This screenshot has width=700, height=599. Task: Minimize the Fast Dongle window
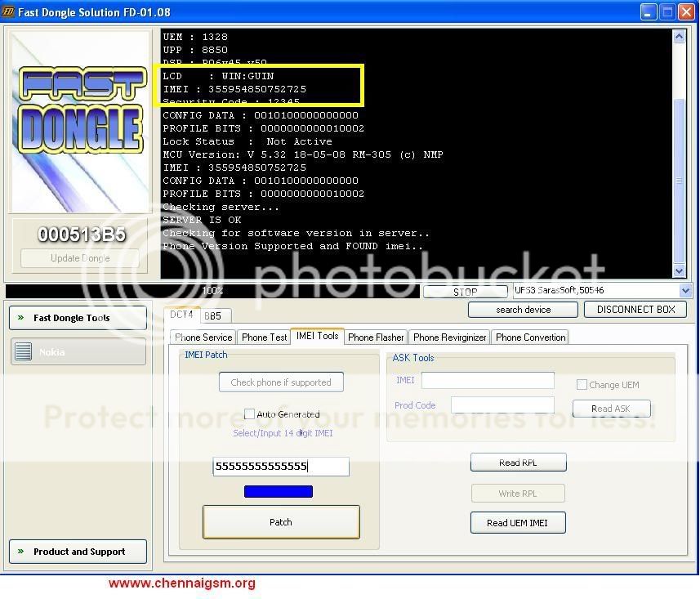[x=649, y=12]
